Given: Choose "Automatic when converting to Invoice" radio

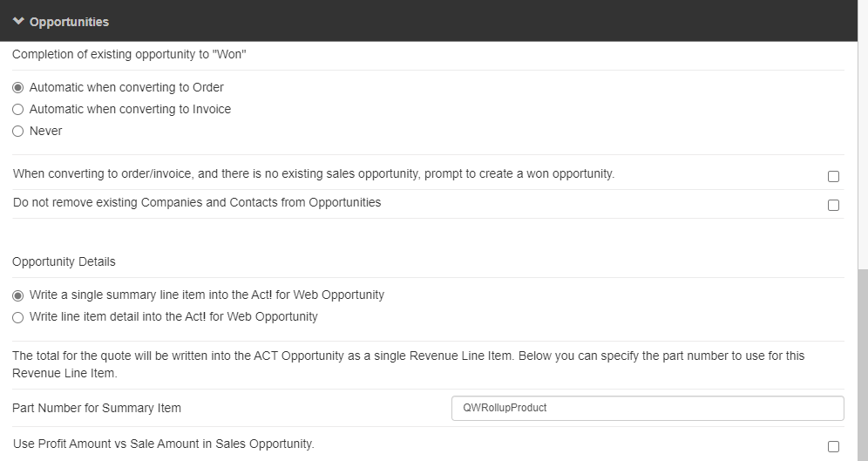Looking at the screenshot, I should click(18, 110).
